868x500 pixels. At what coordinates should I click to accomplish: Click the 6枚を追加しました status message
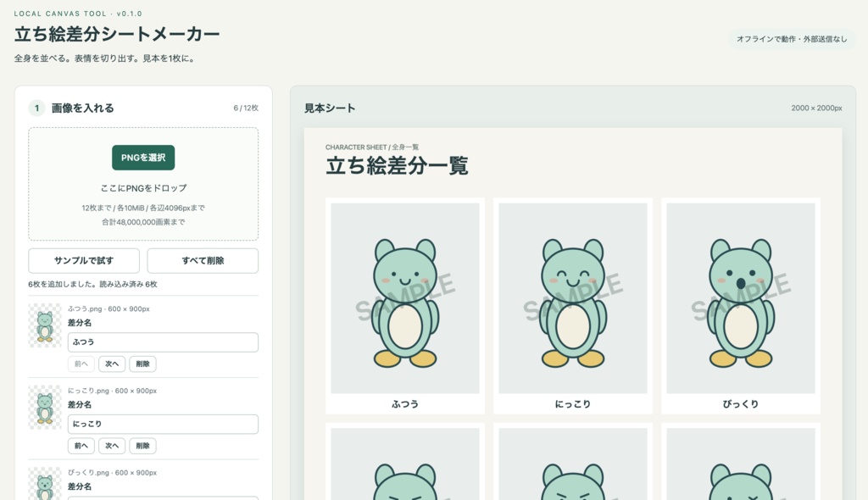click(x=93, y=284)
